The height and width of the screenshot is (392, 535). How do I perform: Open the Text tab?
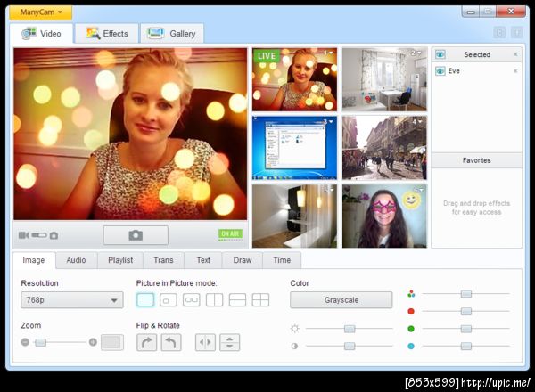[203, 260]
